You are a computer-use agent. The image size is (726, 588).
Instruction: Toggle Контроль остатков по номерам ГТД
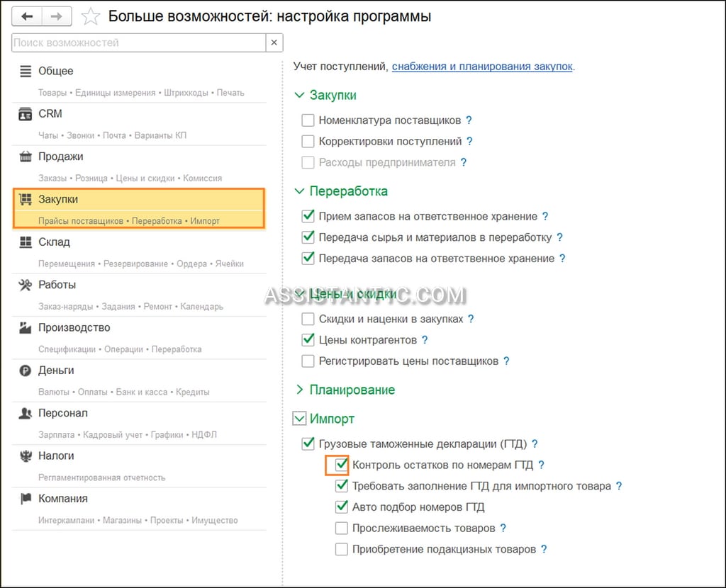(x=342, y=465)
